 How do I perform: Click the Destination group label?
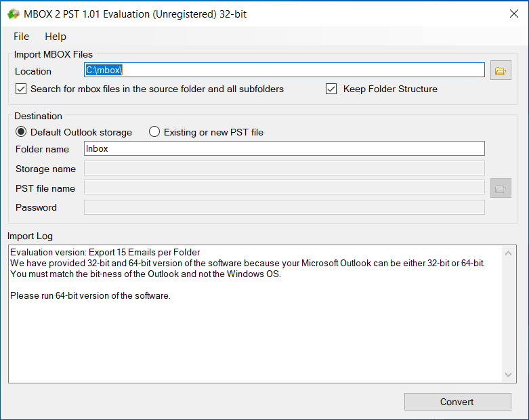point(38,116)
